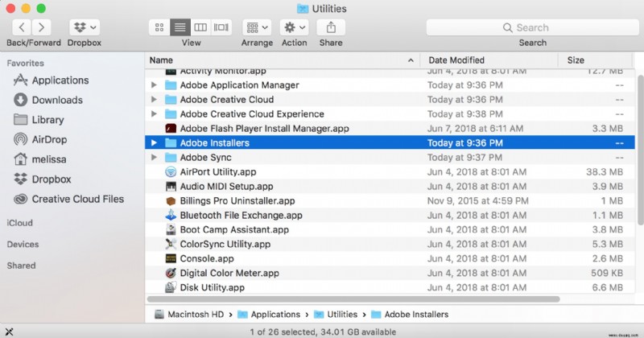Click Macintosh HD in the path bar
Viewport: 644px width, 338px height.
pos(189,315)
